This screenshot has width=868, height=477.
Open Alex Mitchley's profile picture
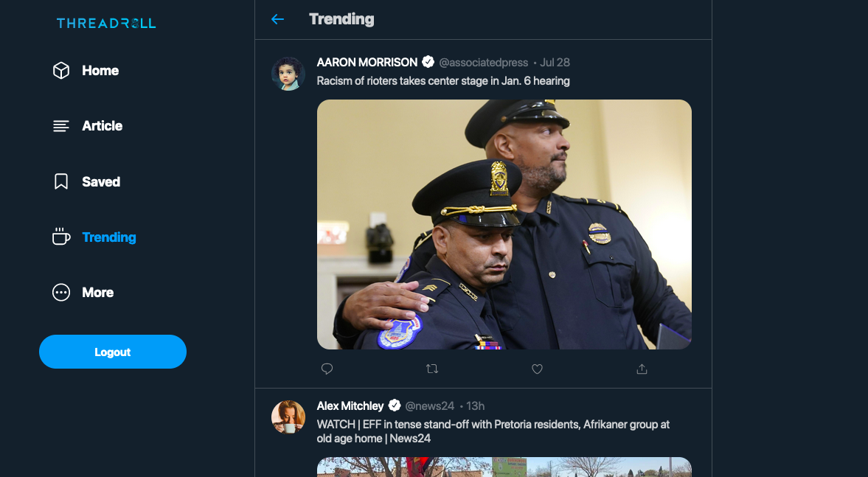288,417
